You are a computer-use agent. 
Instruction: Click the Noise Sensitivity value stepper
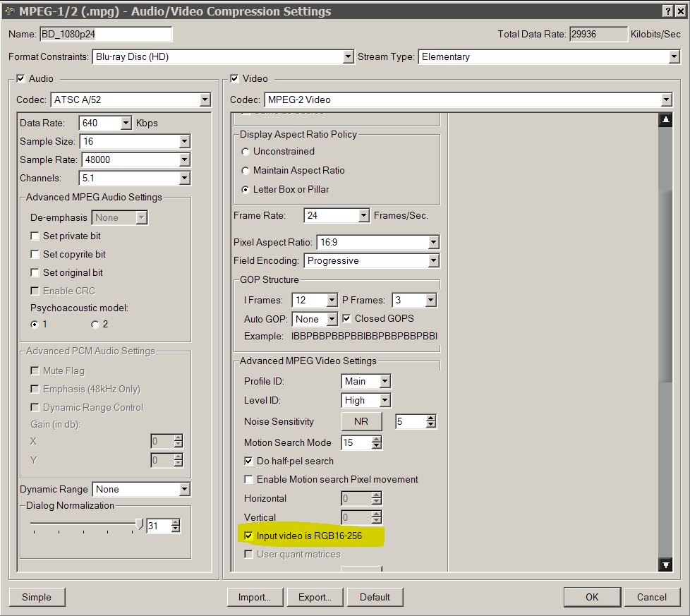[x=431, y=421]
